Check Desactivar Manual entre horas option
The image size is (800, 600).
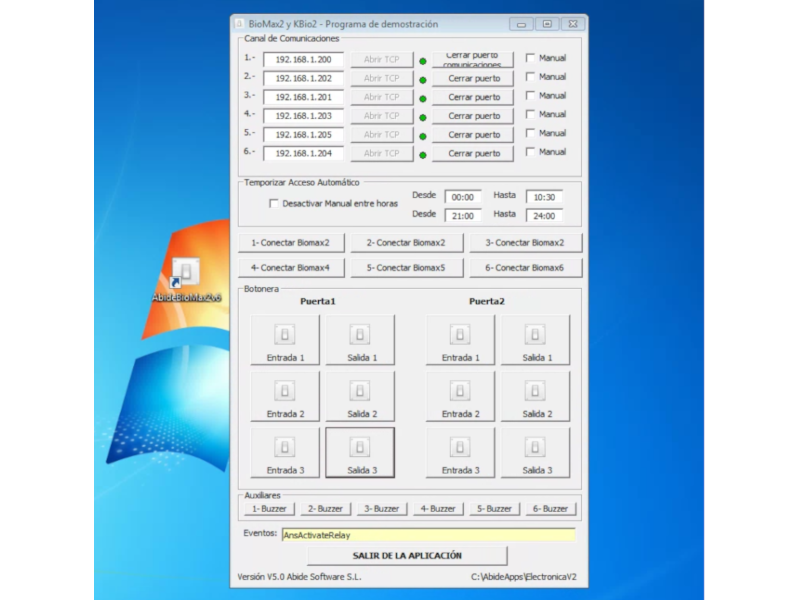click(274, 204)
